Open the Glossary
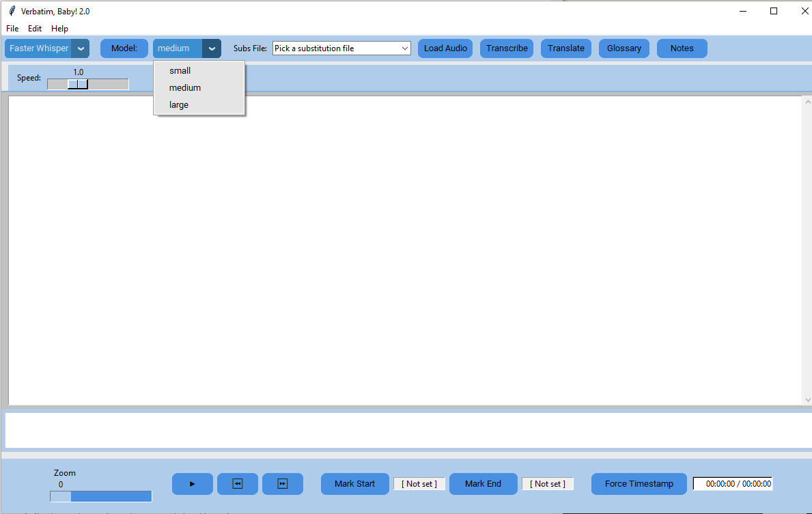The image size is (812, 514). coord(624,48)
